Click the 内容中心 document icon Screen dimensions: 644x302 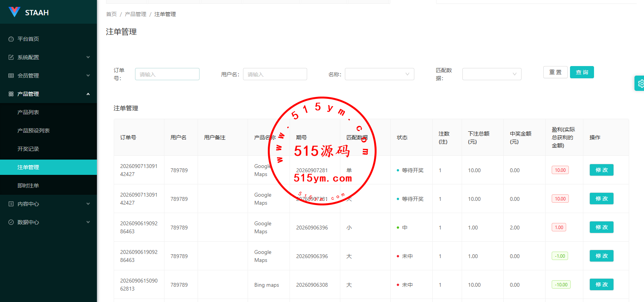pyautogui.click(x=11, y=204)
